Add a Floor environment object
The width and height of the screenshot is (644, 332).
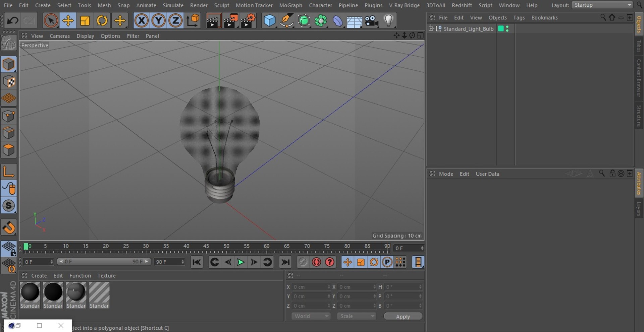point(355,21)
